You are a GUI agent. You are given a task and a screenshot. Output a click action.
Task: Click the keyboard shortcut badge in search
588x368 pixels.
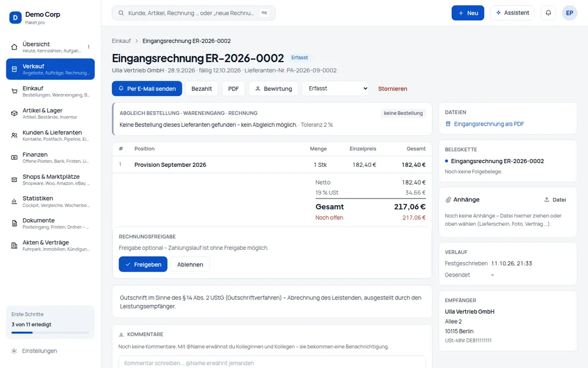265,13
